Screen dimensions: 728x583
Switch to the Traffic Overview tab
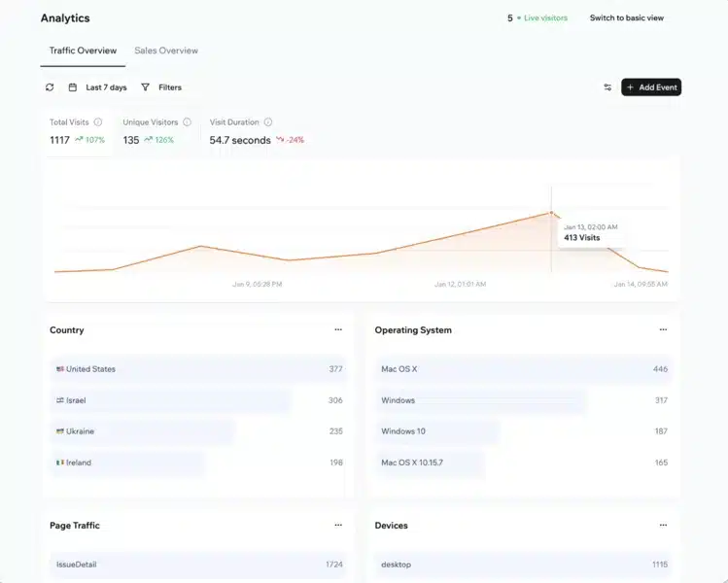pyautogui.click(x=83, y=51)
